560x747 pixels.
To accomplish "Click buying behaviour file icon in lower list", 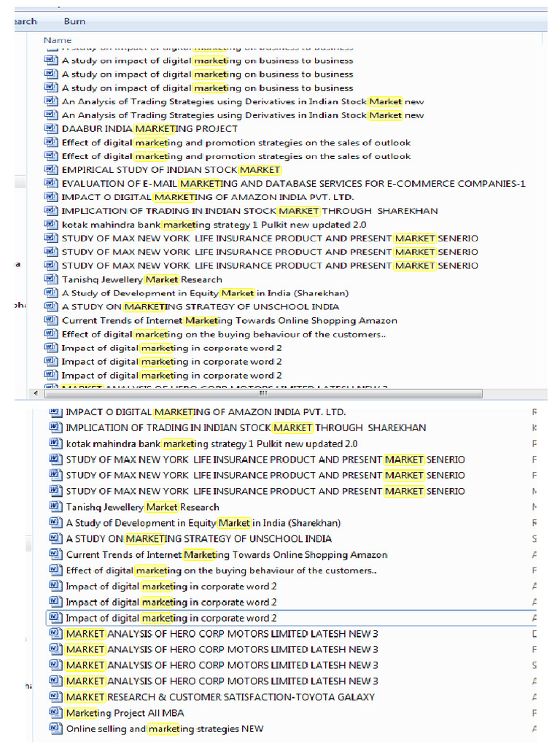I will [55, 570].
